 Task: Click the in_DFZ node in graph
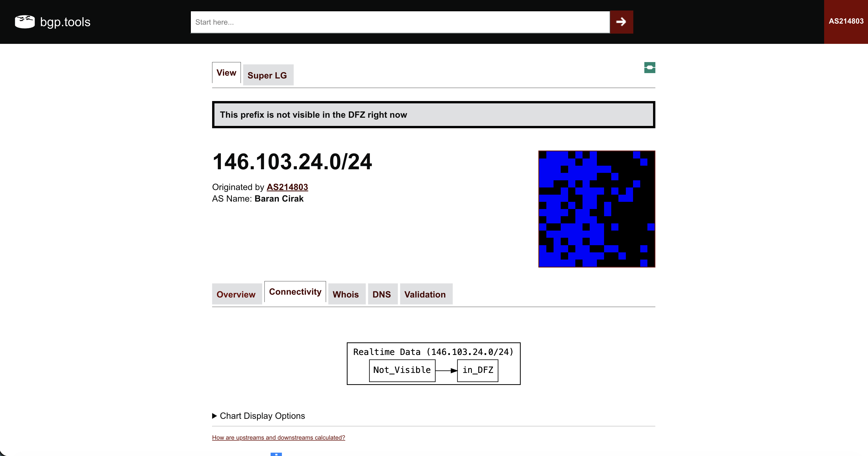click(x=477, y=370)
